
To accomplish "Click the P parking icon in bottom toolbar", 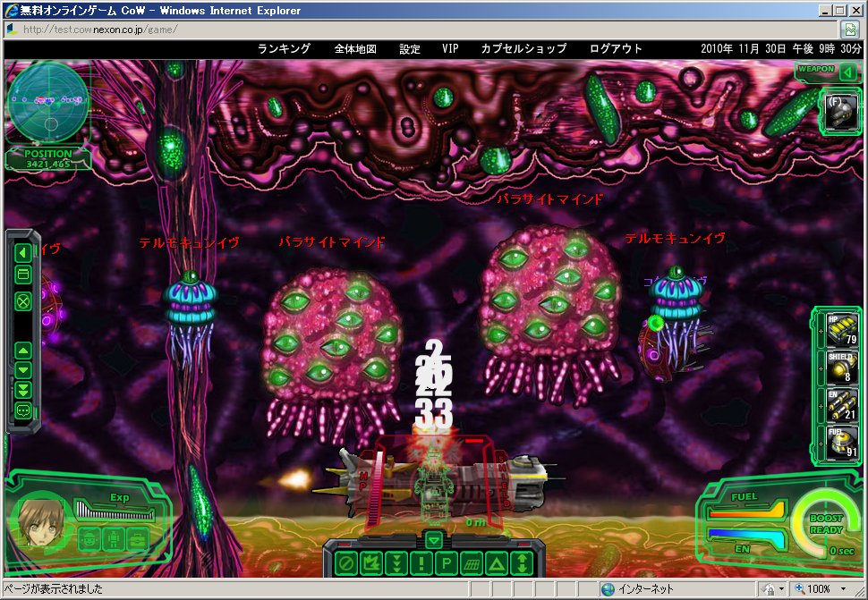I will click(447, 563).
